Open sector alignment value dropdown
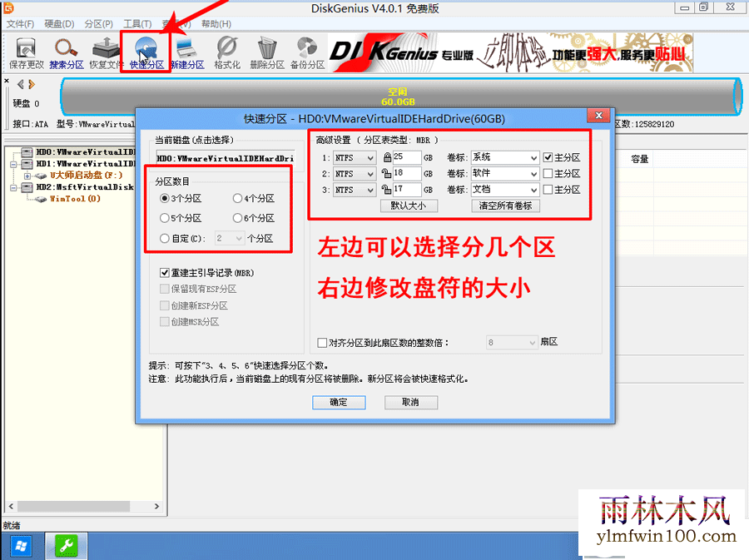749x560 pixels. [512, 342]
